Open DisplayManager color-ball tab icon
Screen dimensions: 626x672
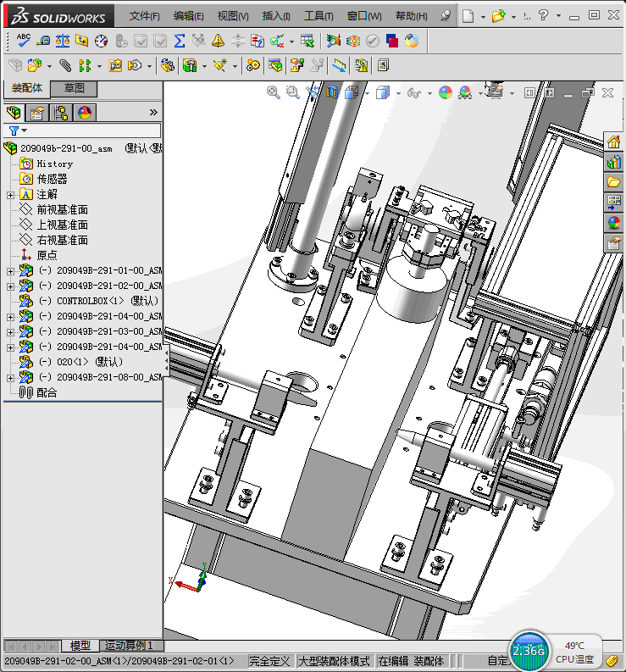85,113
